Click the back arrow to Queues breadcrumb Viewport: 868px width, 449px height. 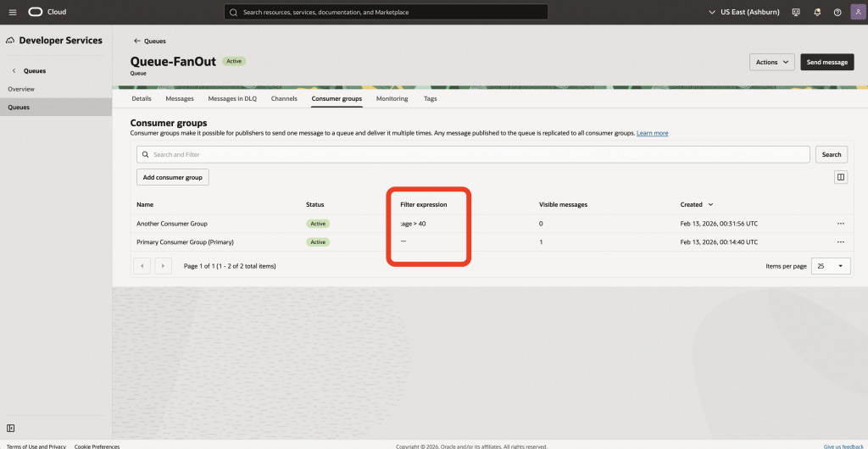coord(136,41)
